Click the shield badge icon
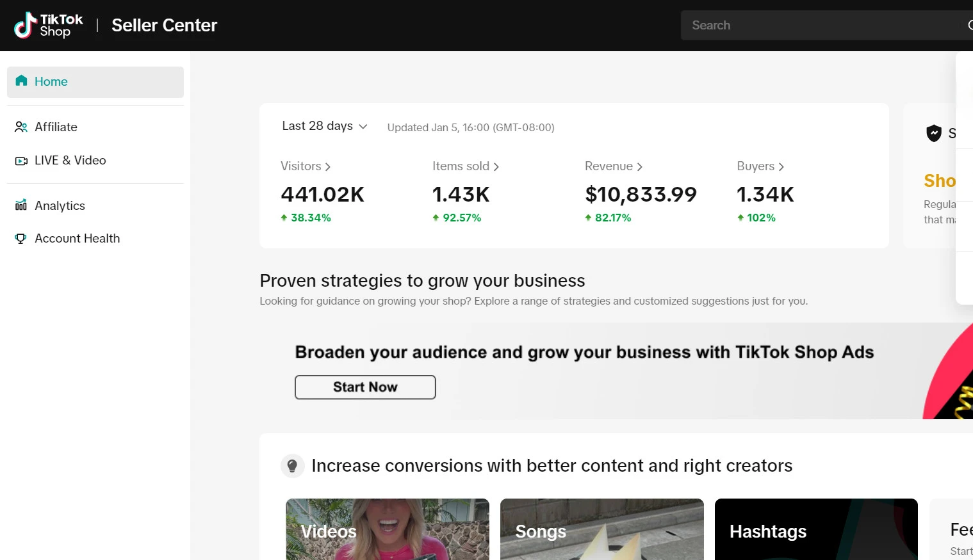The image size is (973, 560). coord(934,133)
